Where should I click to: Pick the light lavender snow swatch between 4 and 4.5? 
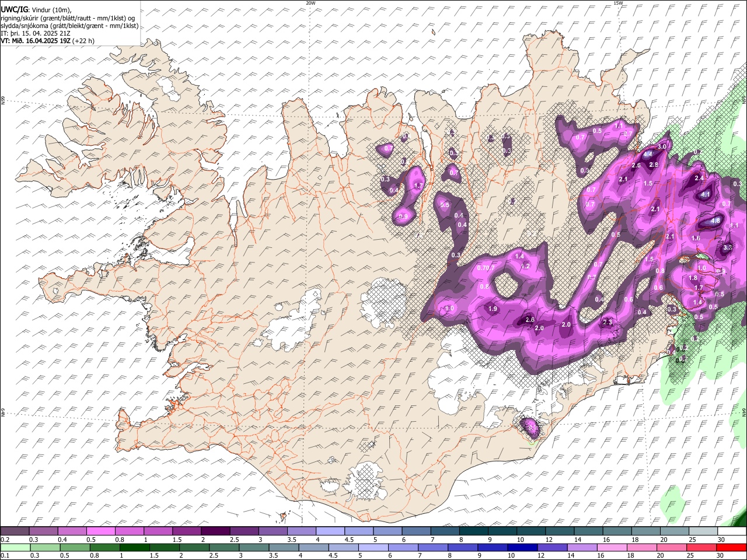[330, 531]
